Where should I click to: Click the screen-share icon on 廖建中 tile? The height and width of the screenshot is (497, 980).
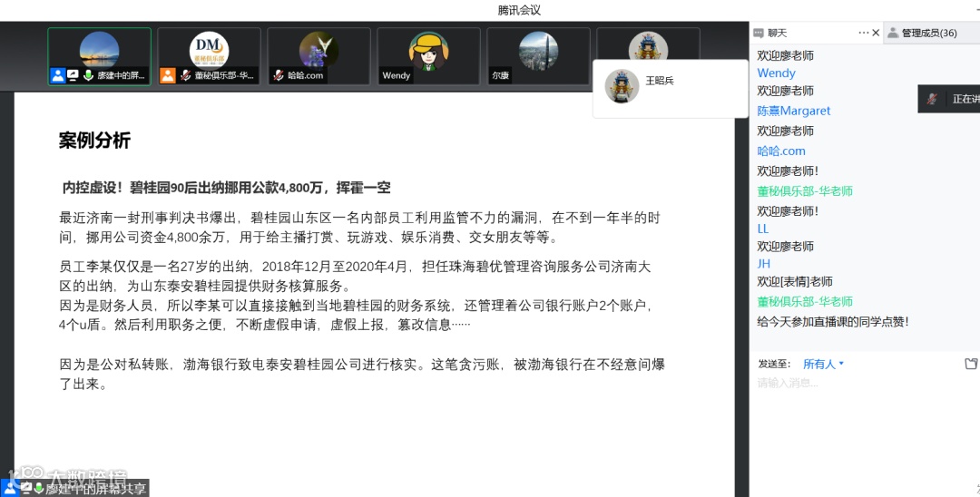click(73, 75)
